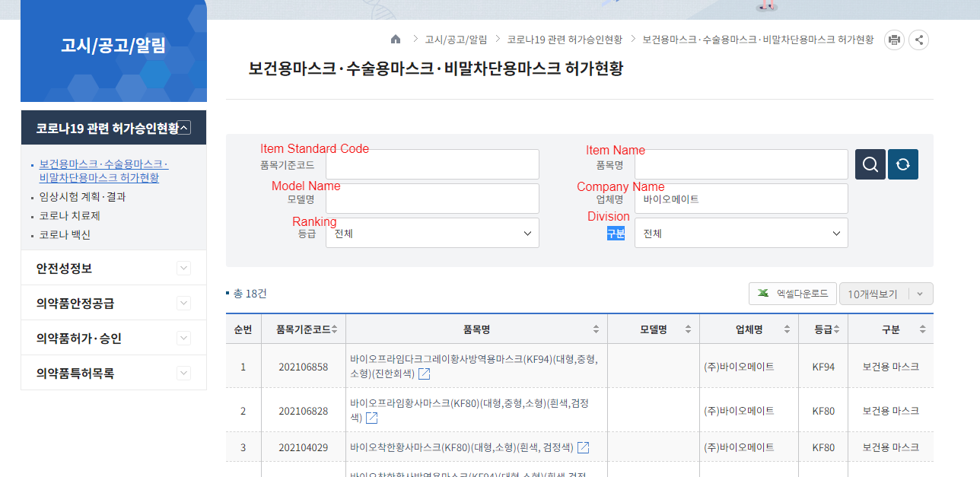The height and width of the screenshot is (477, 980).
Task: Go to 코로나19 관련 허가승인현황 breadcrumb
Action: pyautogui.click(x=565, y=40)
